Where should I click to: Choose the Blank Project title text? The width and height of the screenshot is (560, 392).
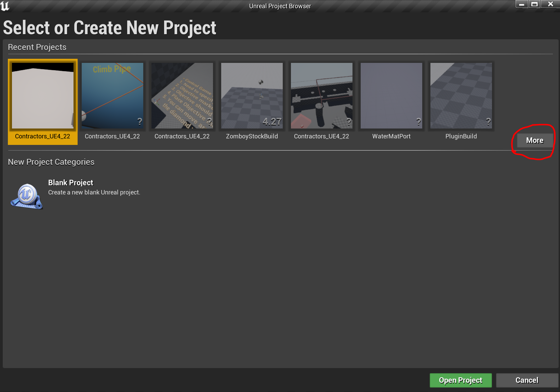(71, 183)
